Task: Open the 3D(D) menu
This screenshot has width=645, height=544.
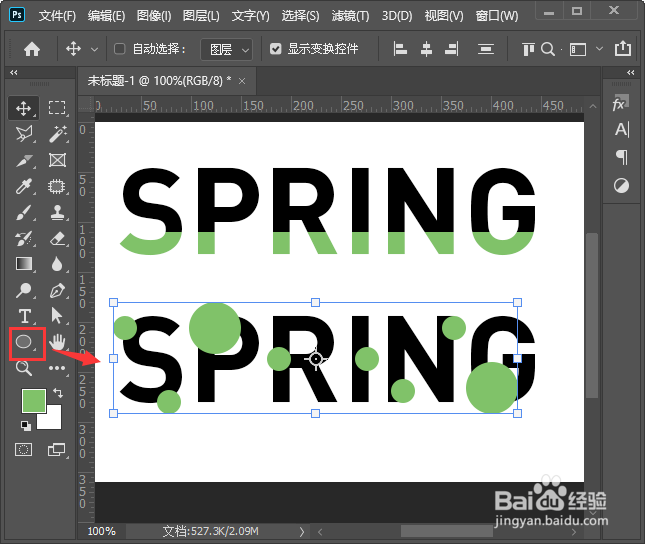Action: point(397,16)
